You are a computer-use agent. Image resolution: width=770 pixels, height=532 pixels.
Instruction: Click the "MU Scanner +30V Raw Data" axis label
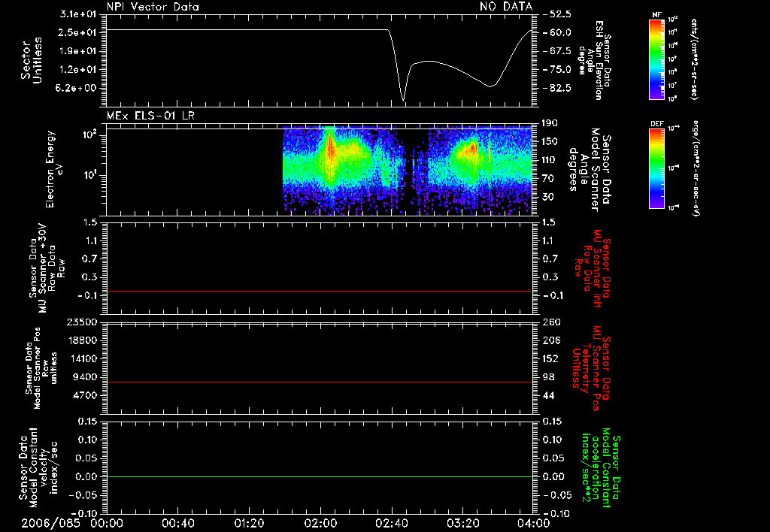coord(46,268)
